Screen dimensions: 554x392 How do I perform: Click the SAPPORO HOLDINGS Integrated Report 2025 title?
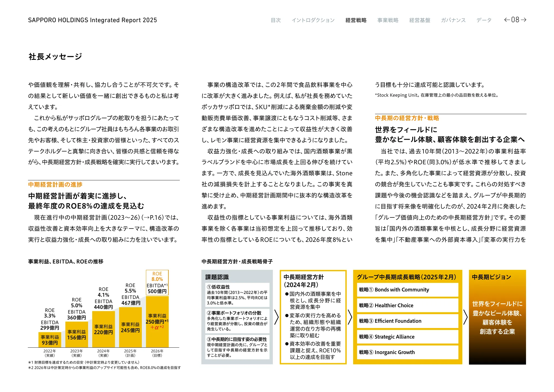point(92,20)
